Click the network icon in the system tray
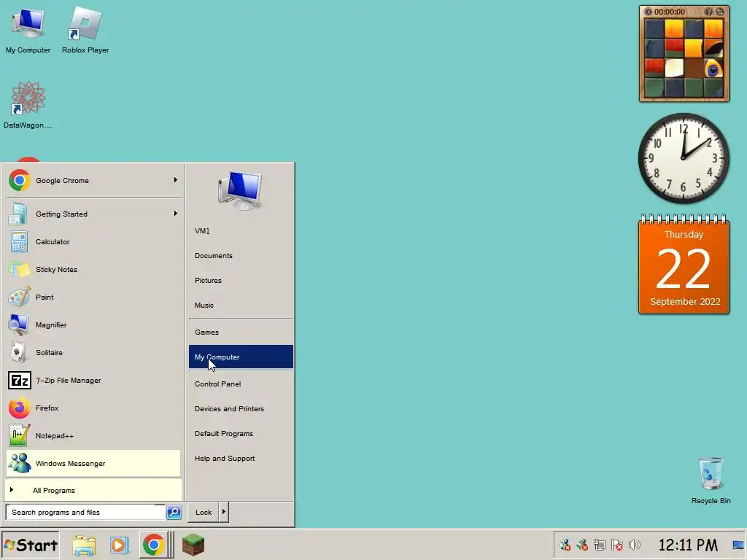Image resolution: width=747 pixels, height=560 pixels. point(600,545)
